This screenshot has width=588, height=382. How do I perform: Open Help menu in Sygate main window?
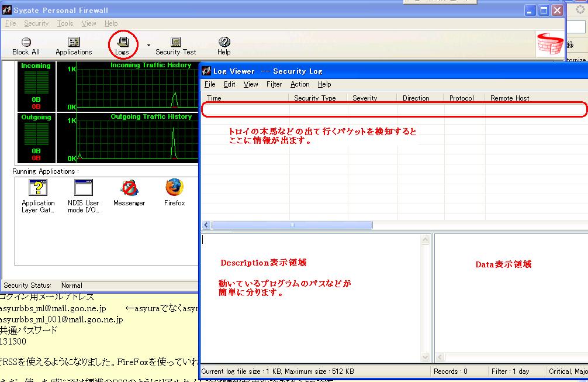tap(111, 23)
